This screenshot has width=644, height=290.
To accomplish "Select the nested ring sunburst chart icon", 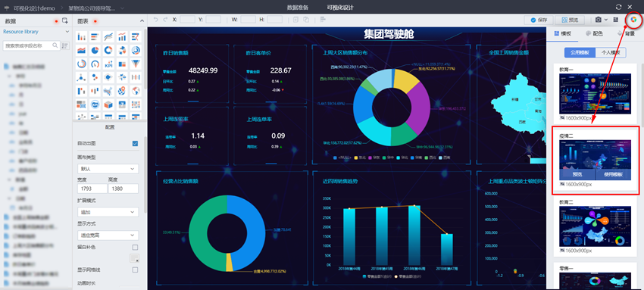I will click(x=136, y=51).
